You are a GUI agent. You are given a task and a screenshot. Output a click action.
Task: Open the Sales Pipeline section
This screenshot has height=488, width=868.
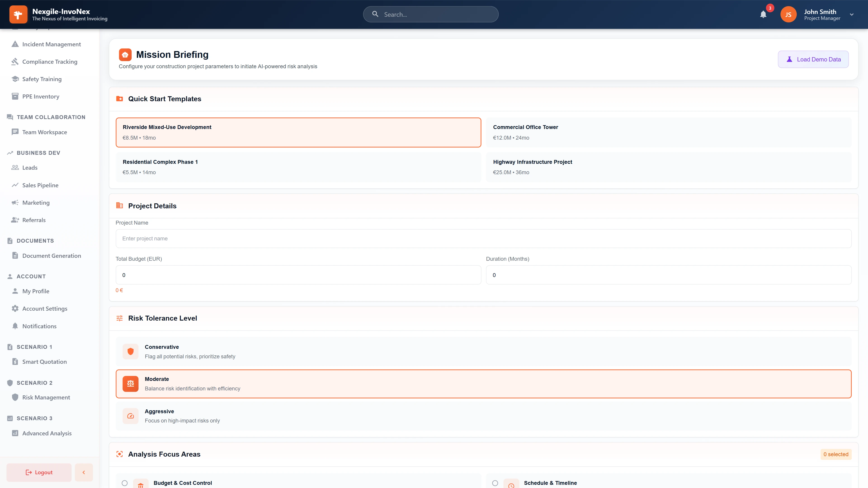[40, 185]
